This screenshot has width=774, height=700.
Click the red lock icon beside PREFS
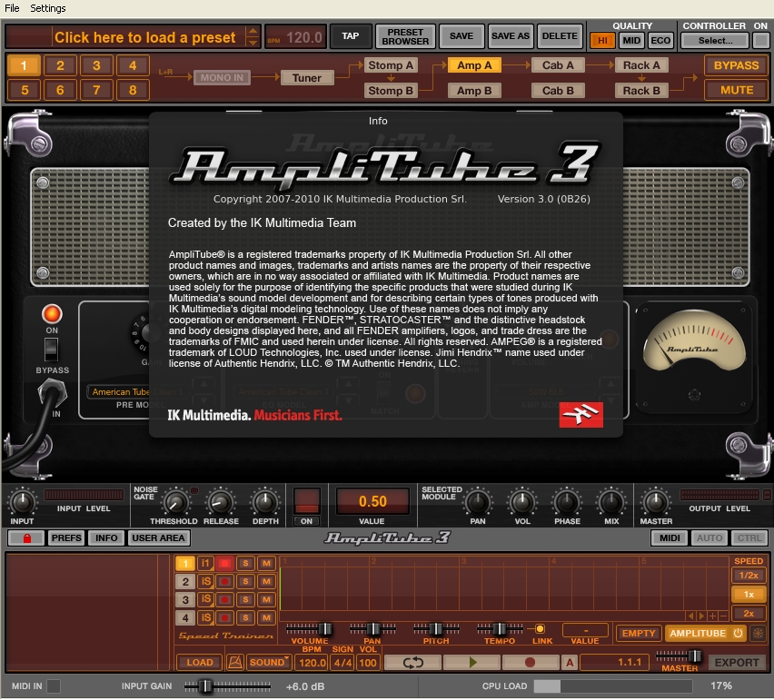25,538
